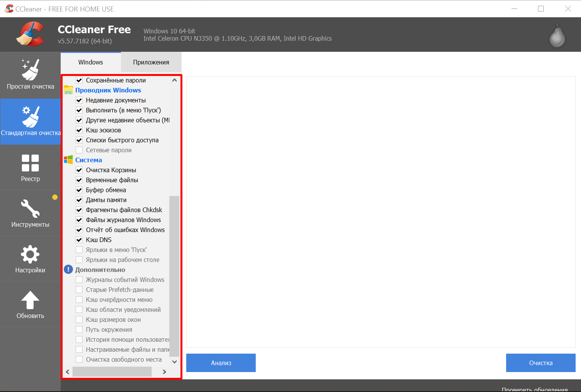This screenshot has height=392, width=581.
Task: Click the Проводник Windows heading
Action: coord(108,90)
